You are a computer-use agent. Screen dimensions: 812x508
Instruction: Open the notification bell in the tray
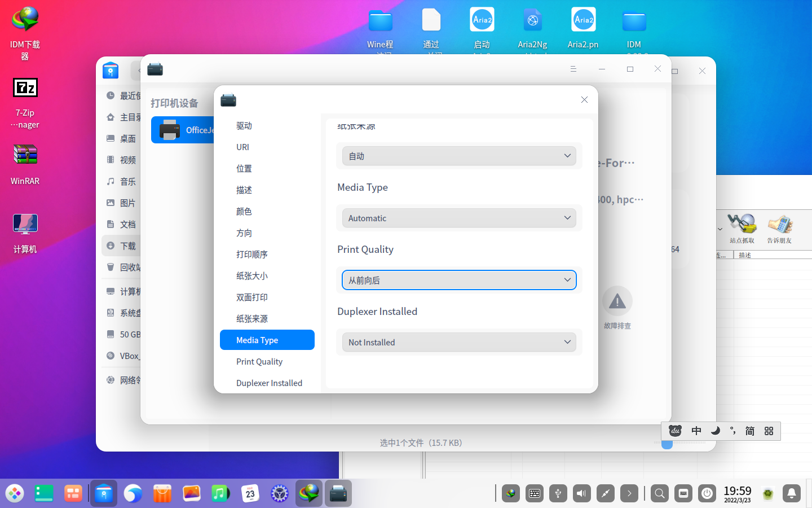[x=792, y=493]
